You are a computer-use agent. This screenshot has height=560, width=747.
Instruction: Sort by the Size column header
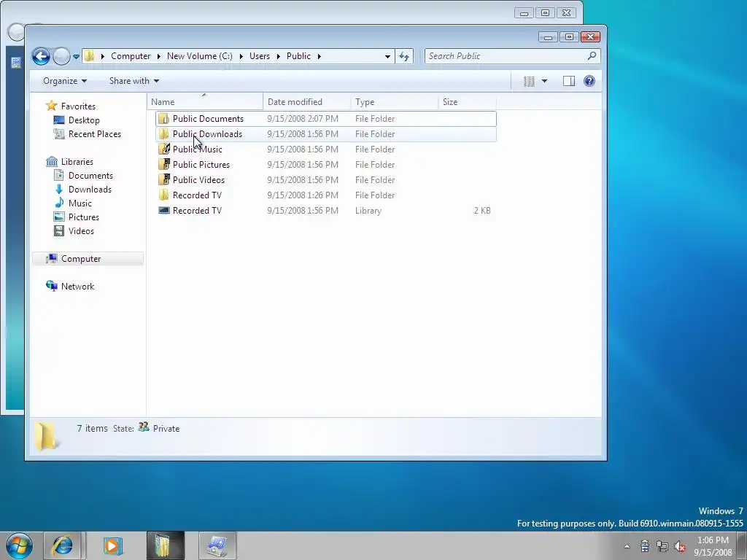pyautogui.click(x=468, y=101)
